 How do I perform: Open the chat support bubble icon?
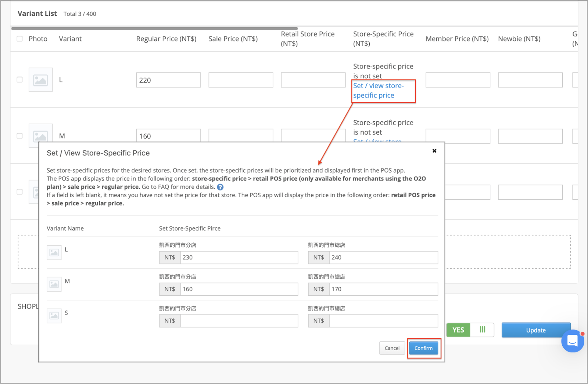tap(572, 341)
